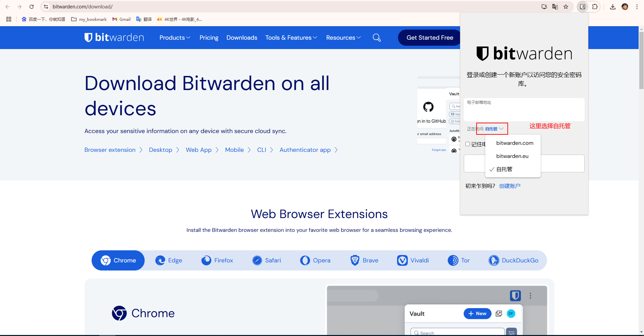Open the Gmail bookmark
Image resolution: width=644 pixels, height=336 pixels.
[x=121, y=19]
